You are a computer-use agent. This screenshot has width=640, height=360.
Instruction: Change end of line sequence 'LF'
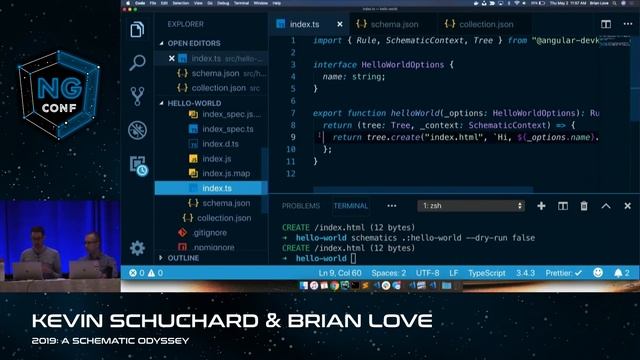click(453, 273)
